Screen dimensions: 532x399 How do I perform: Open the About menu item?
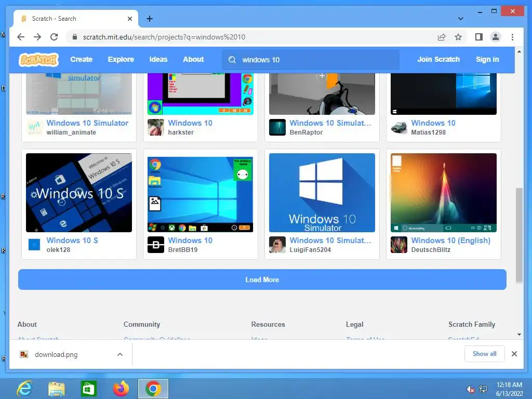tap(193, 59)
